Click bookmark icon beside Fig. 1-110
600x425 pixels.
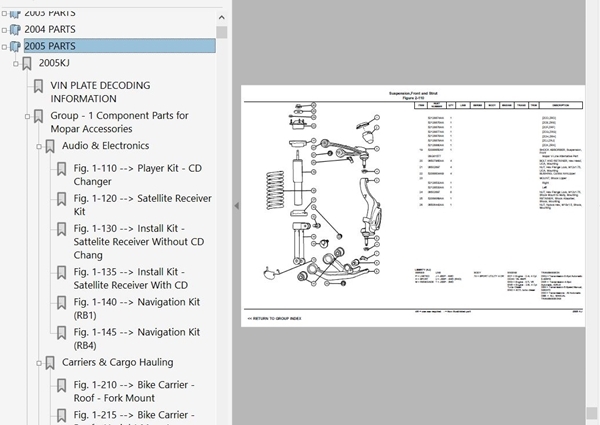pyautogui.click(x=62, y=169)
